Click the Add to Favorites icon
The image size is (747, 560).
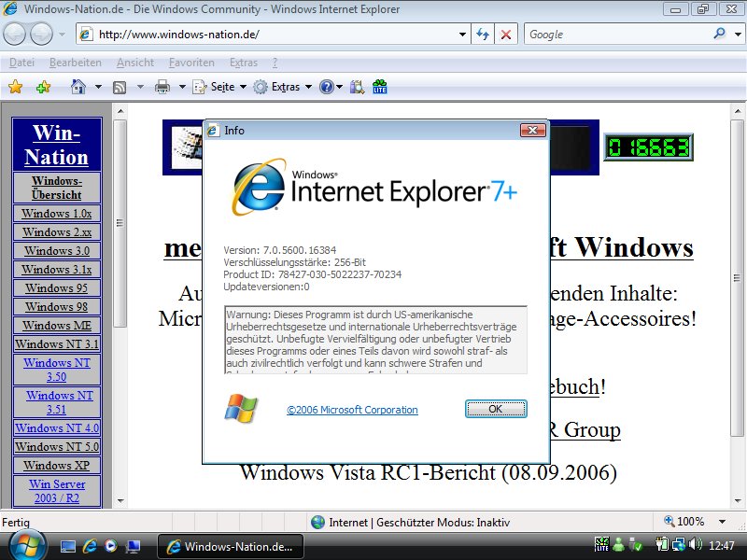click(x=43, y=87)
